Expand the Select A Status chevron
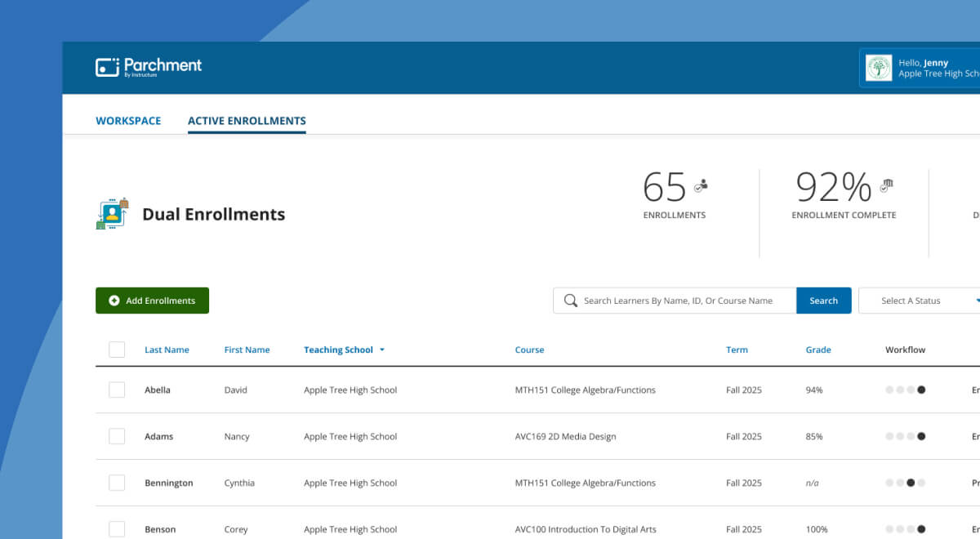Image resolution: width=980 pixels, height=539 pixels. [977, 301]
